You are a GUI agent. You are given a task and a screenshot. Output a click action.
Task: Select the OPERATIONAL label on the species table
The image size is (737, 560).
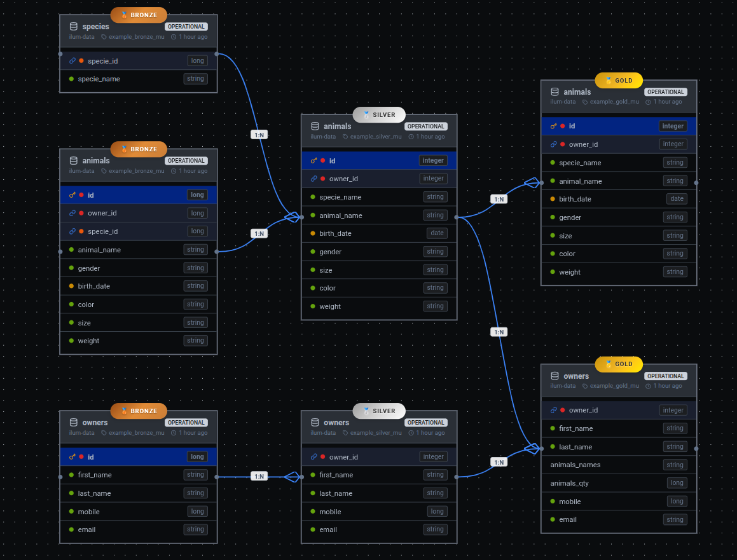[x=186, y=26]
